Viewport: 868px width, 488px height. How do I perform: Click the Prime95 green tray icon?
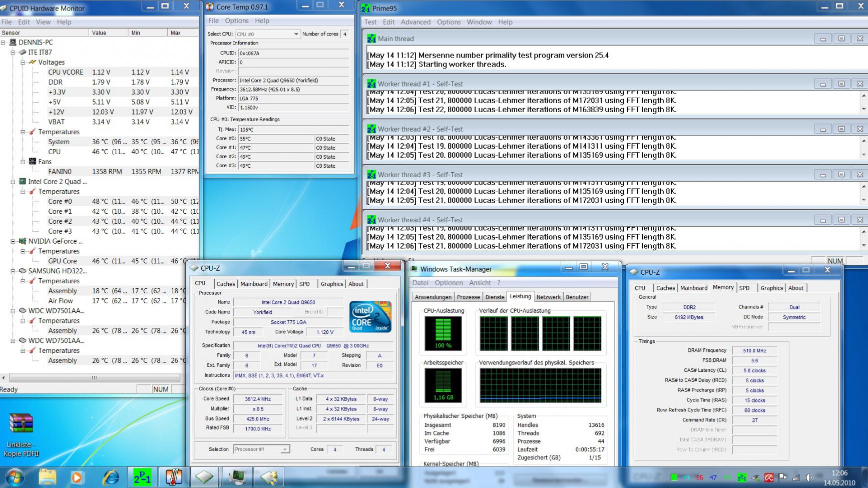click(x=741, y=477)
